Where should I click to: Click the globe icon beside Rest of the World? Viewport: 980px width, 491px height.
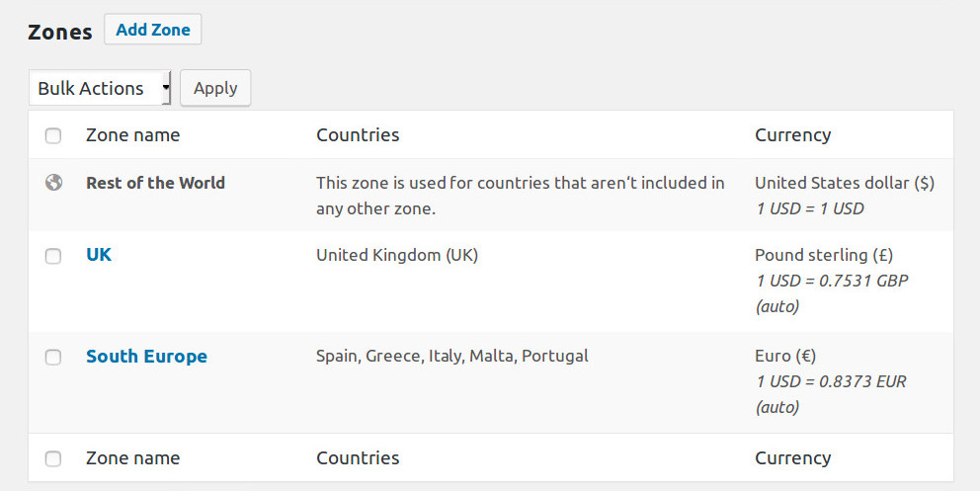pos(53,183)
